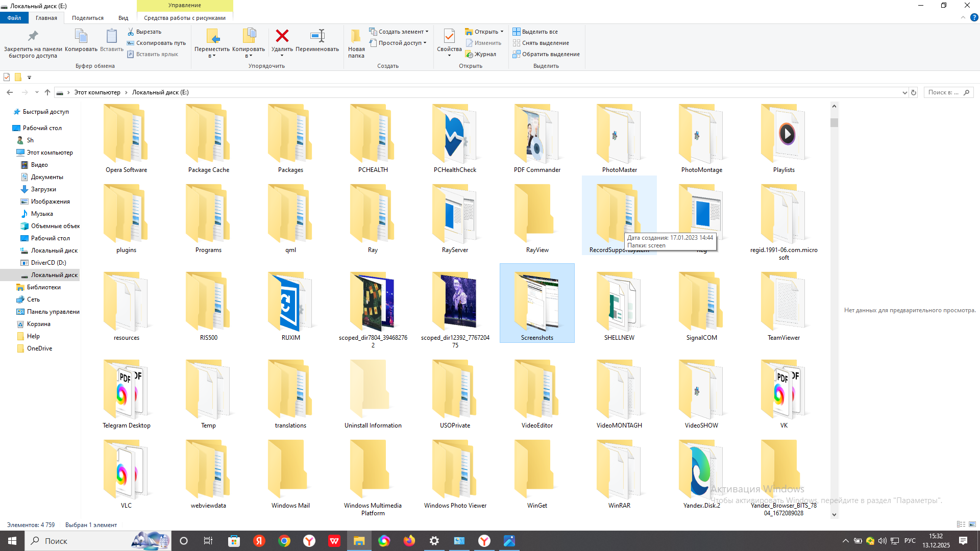Image resolution: width=980 pixels, height=551 pixels.
Task: Pin to Quick access (Закрепить) icon
Action: click(33, 36)
